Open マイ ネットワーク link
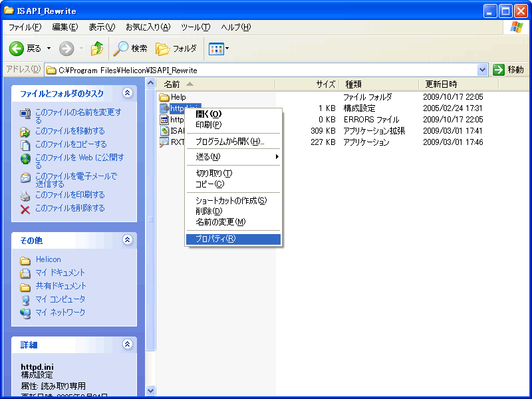Screen dimensions: 532x399 [60, 312]
